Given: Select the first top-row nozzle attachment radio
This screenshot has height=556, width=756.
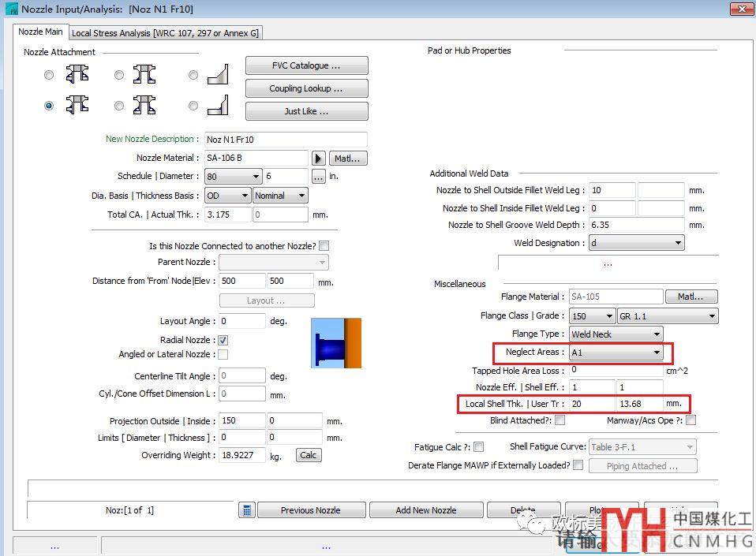Looking at the screenshot, I should (49, 75).
